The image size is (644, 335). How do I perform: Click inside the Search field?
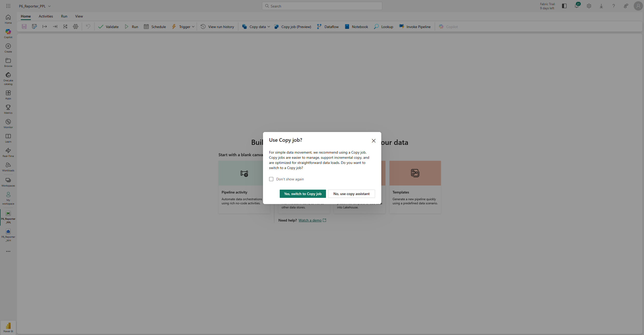322,6
